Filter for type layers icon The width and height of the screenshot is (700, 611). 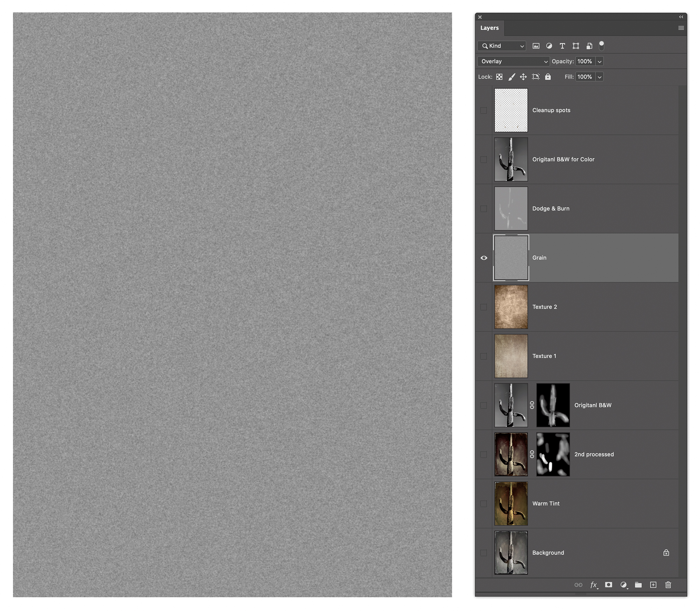pos(562,46)
